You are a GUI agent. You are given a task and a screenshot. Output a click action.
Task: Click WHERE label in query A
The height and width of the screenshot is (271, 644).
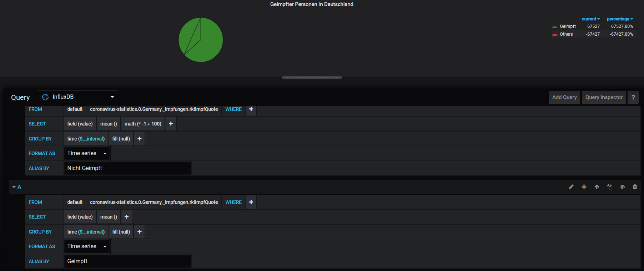pos(233,202)
